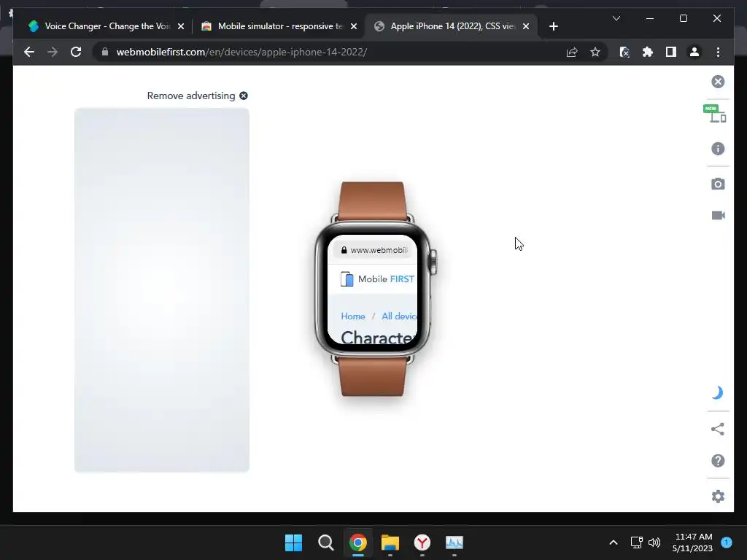Toggle the browser side panel
747x560 pixels.
[x=671, y=52]
